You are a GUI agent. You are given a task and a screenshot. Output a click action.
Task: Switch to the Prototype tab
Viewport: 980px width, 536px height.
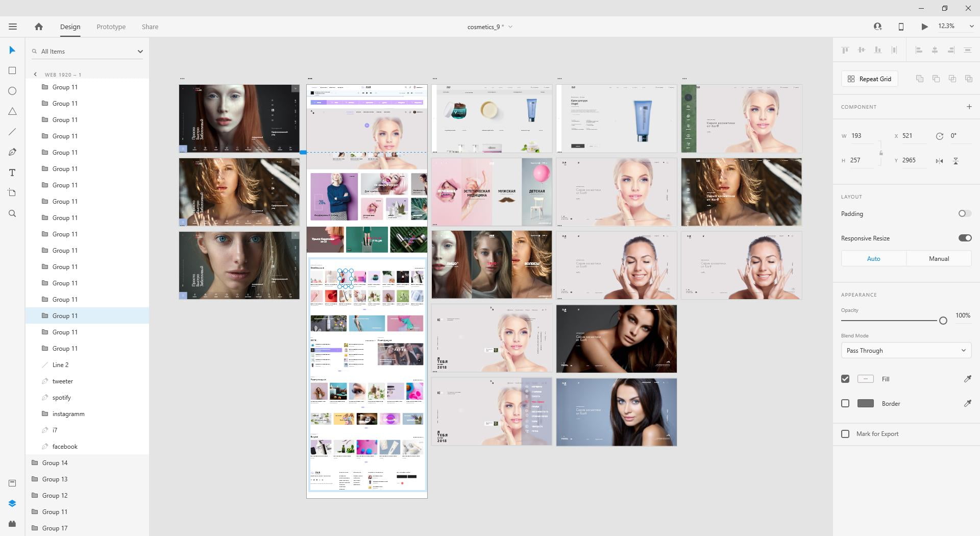coord(111,27)
